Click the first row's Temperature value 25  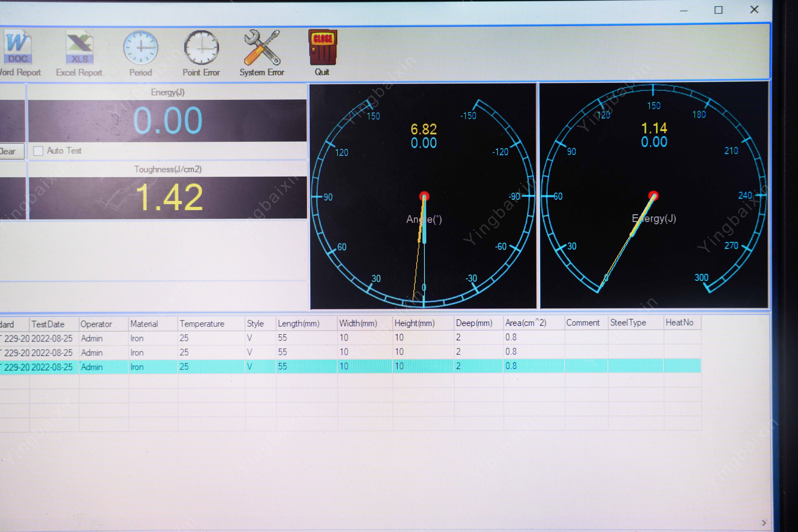point(211,338)
